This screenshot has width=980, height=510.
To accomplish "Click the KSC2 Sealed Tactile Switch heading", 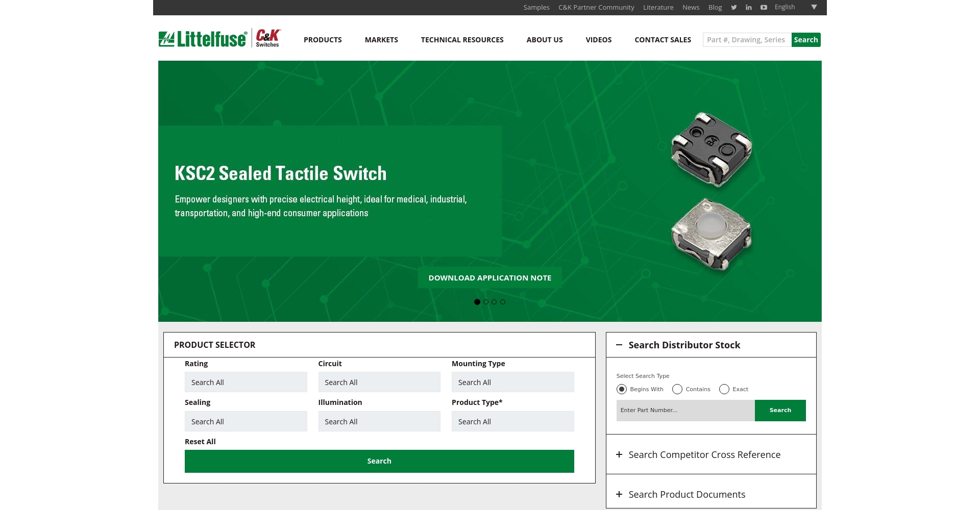I will [281, 173].
